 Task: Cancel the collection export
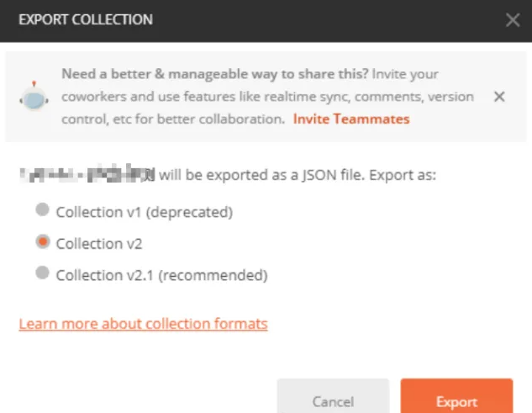tap(333, 396)
